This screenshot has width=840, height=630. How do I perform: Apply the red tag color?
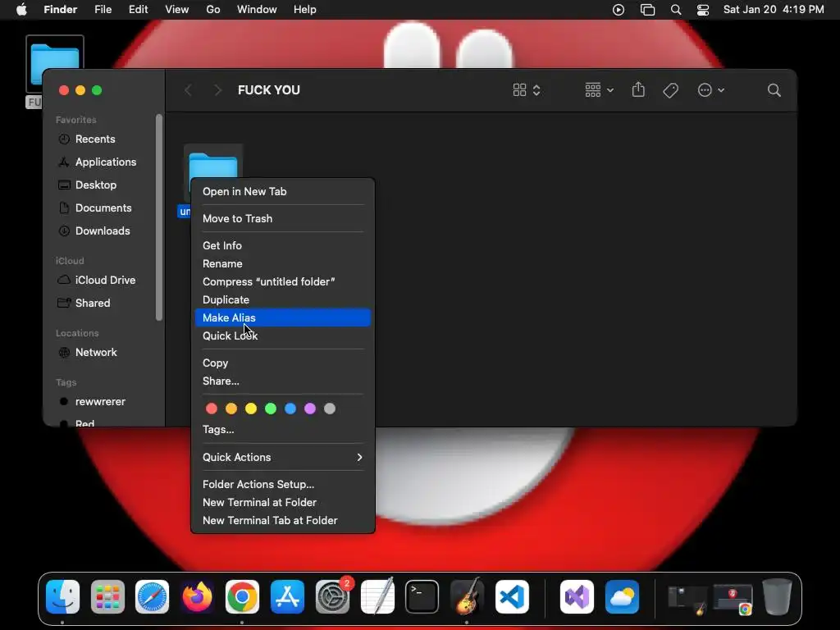(212, 409)
